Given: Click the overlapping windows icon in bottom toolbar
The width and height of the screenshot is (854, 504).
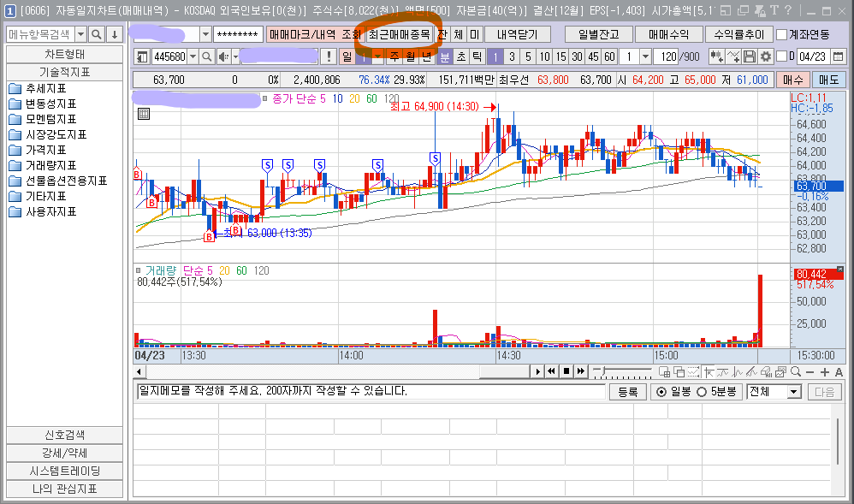Looking at the screenshot, I should [x=679, y=371].
